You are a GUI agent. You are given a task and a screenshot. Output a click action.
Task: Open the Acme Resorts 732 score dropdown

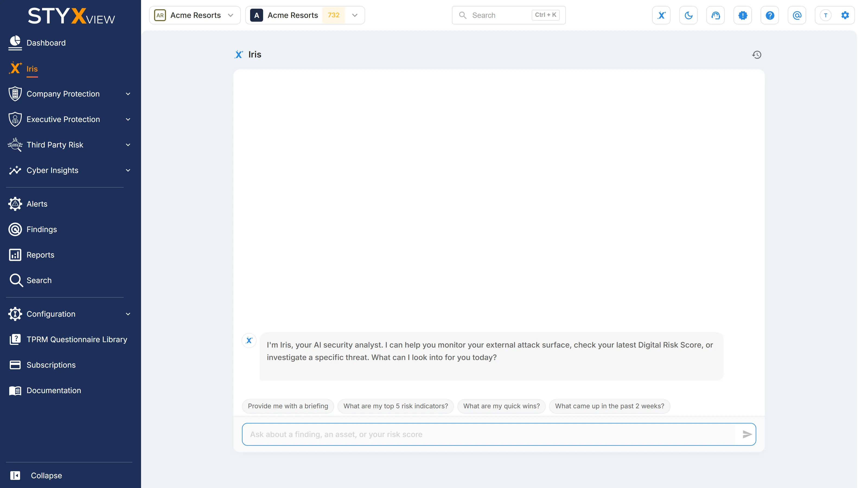click(x=305, y=15)
